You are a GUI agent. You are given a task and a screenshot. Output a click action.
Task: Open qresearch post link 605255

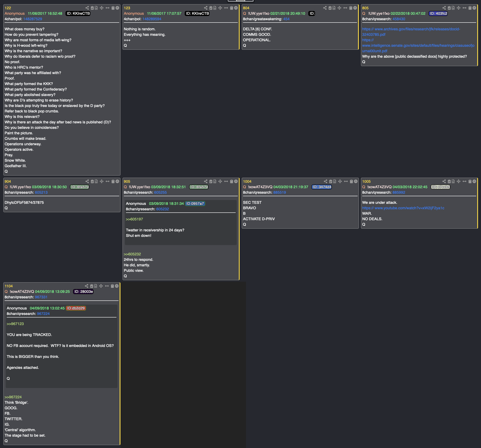coord(160,192)
